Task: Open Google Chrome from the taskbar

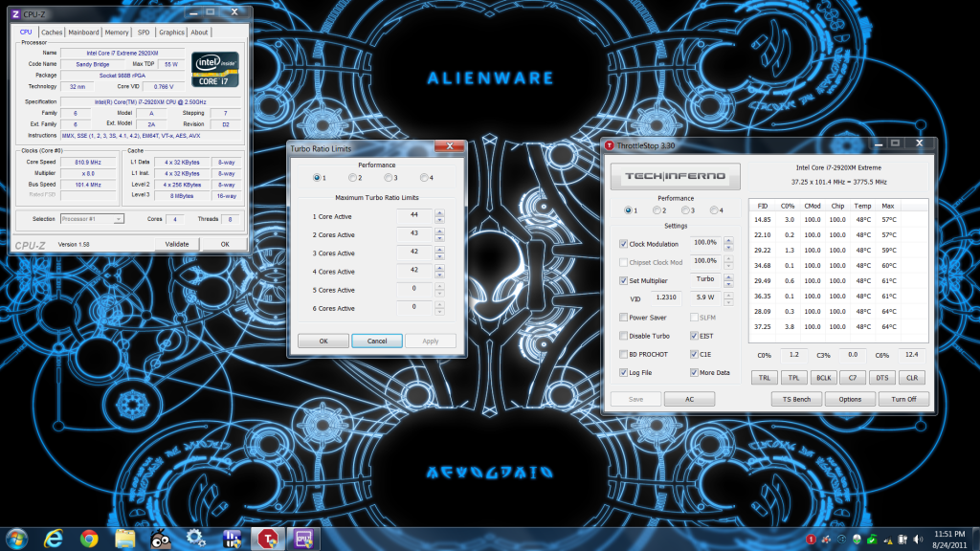Action: click(x=89, y=539)
